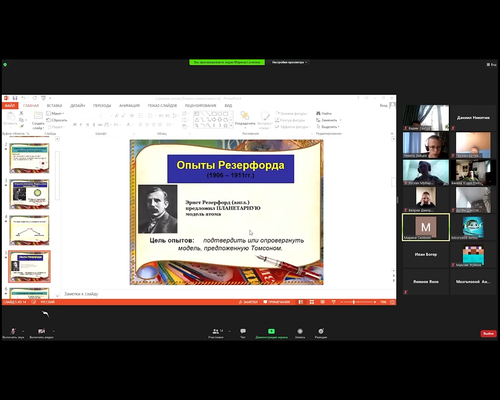Click Сбросить reset button
This screenshot has height=400, width=500.
click(57, 120)
